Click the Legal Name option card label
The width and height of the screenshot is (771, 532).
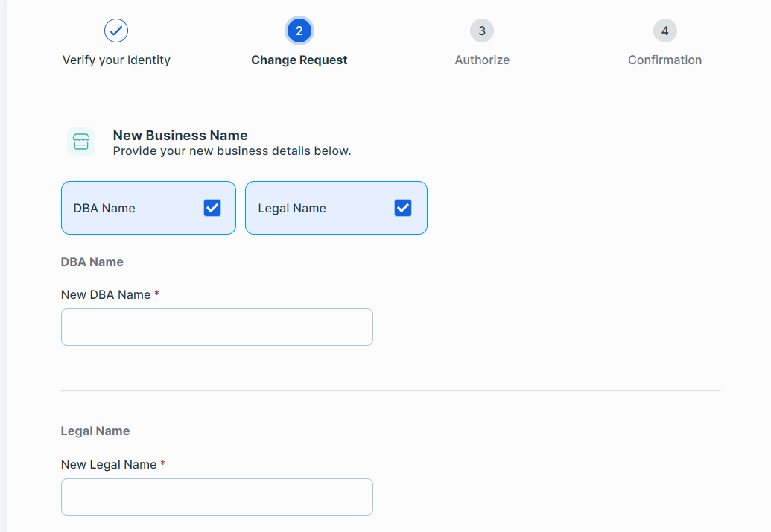pyautogui.click(x=292, y=209)
